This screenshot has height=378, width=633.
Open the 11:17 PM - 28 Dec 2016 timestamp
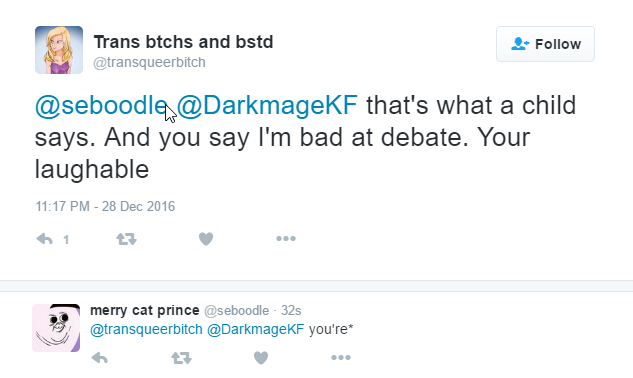pyautogui.click(x=105, y=206)
